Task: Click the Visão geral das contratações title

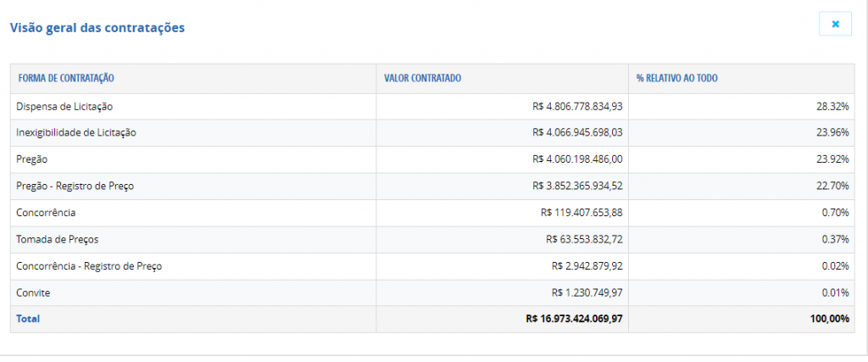Action: point(97,28)
